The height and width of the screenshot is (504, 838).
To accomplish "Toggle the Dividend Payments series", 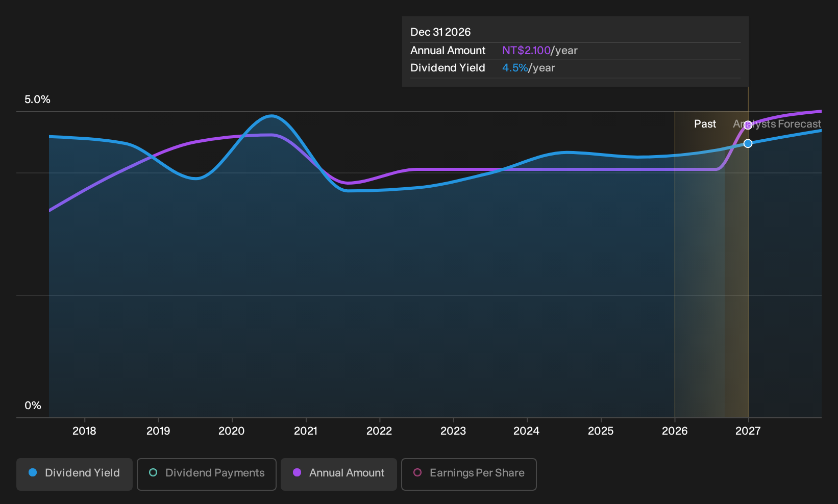I will [x=207, y=474].
